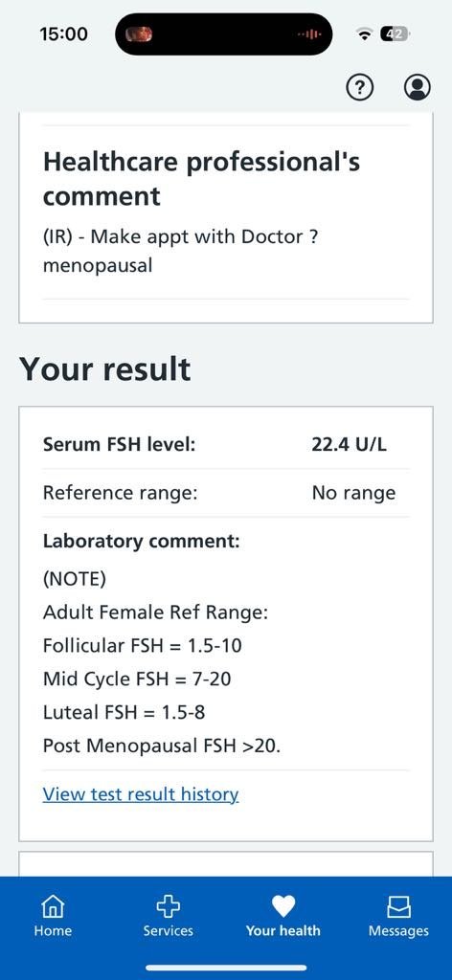The height and width of the screenshot is (980, 452).
Task: Select the Your health tab label
Action: click(x=282, y=930)
